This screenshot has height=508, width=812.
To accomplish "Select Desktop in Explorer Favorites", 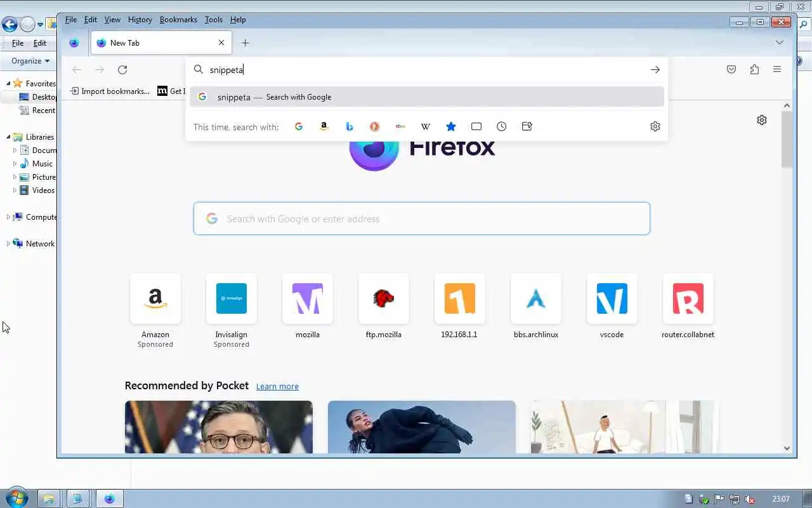I will (38, 97).
